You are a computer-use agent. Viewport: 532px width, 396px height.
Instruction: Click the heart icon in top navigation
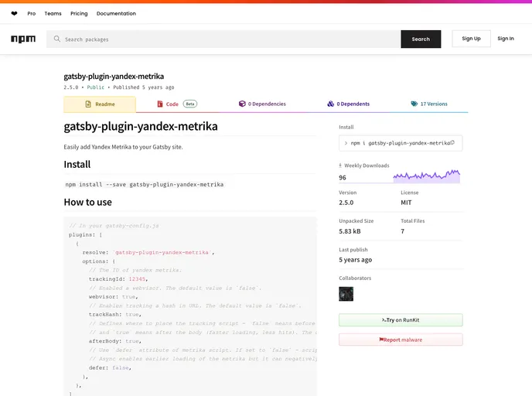(14, 14)
